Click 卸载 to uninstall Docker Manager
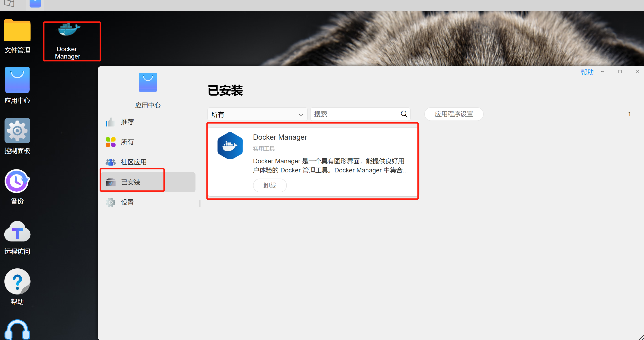 tap(270, 185)
